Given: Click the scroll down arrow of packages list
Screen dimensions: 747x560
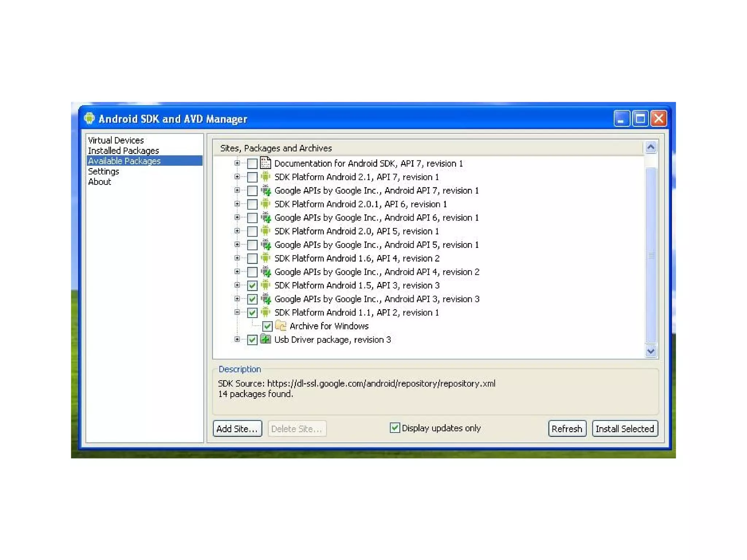Looking at the screenshot, I should coord(650,351).
